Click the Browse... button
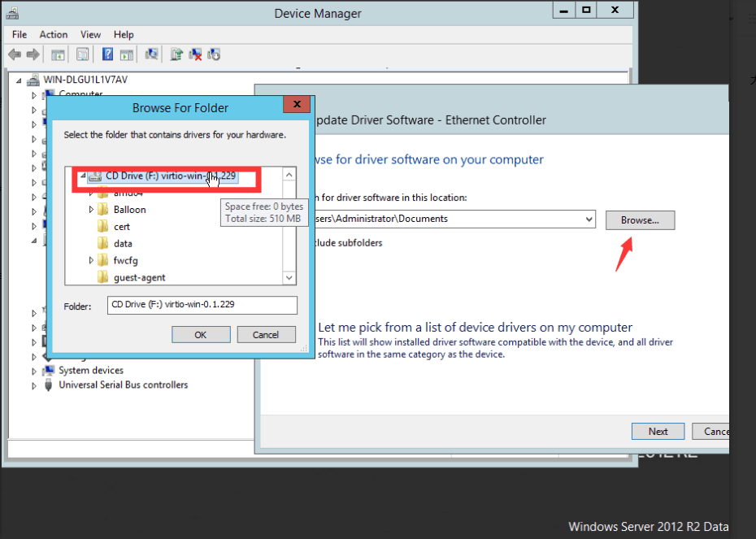This screenshot has width=756, height=539. pyautogui.click(x=640, y=220)
